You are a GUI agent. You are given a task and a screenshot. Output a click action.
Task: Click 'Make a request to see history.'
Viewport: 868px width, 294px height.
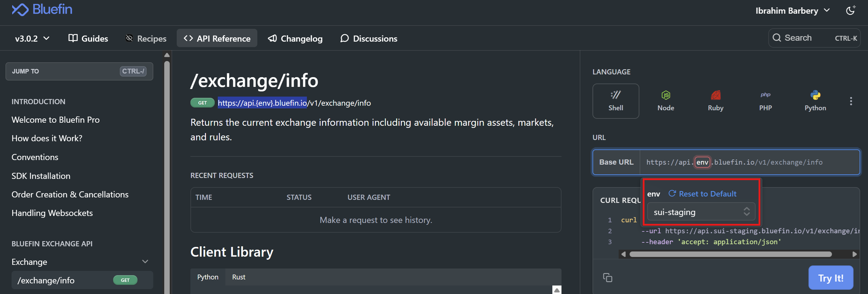point(376,220)
